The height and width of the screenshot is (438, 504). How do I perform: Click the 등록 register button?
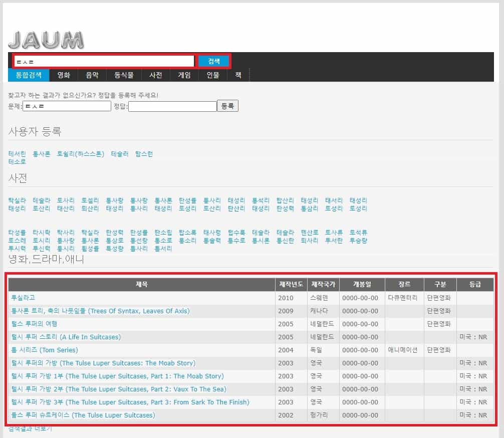point(227,106)
